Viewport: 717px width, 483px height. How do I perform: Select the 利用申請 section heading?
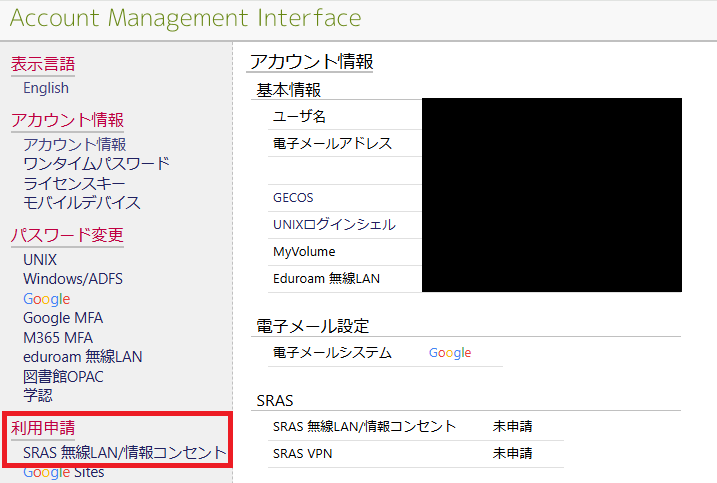coord(42,428)
